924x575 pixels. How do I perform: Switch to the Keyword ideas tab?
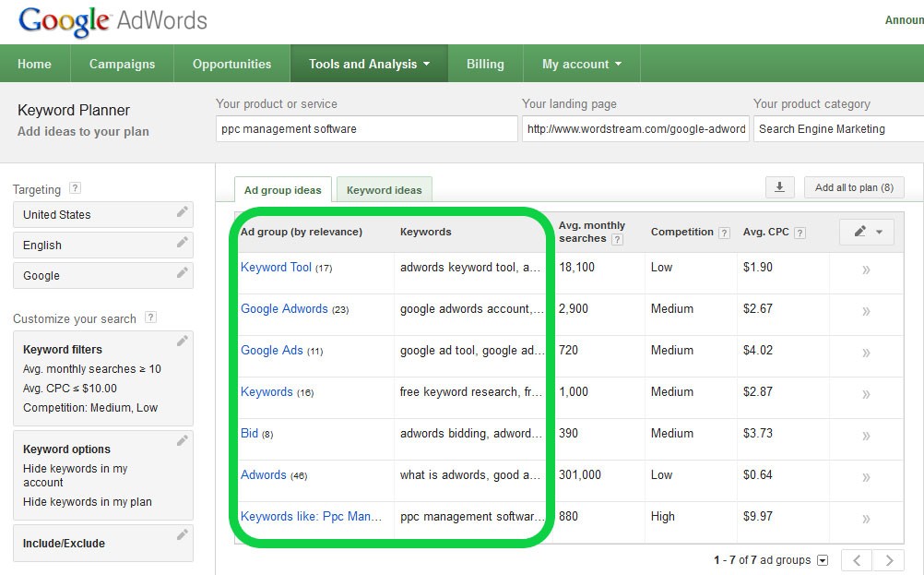(x=385, y=190)
